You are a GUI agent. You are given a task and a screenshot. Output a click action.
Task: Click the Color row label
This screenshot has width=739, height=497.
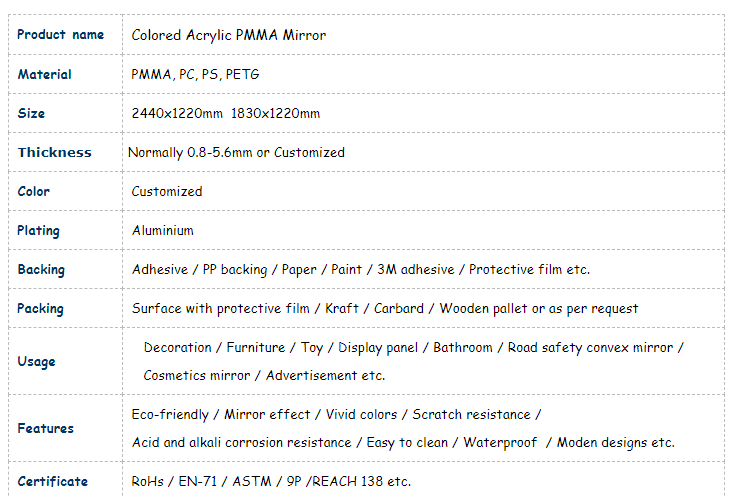click(34, 191)
